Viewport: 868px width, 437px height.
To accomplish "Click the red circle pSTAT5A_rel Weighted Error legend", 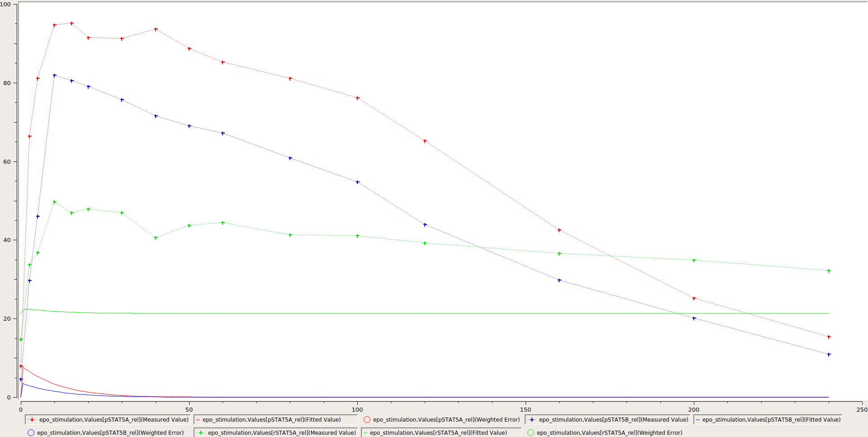I will pyautogui.click(x=441, y=420).
